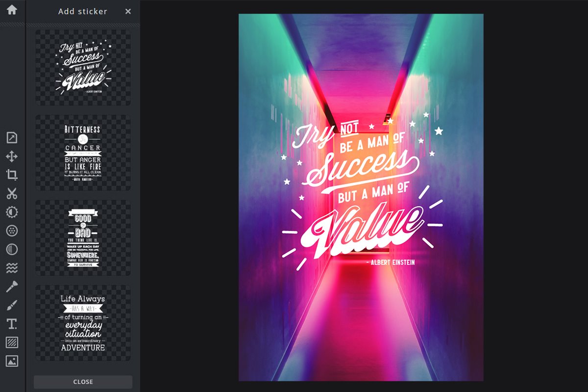Open the Filter tool with dotted circle
Image resolution: width=588 pixels, height=392 pixels.
(x=12, y=231)
